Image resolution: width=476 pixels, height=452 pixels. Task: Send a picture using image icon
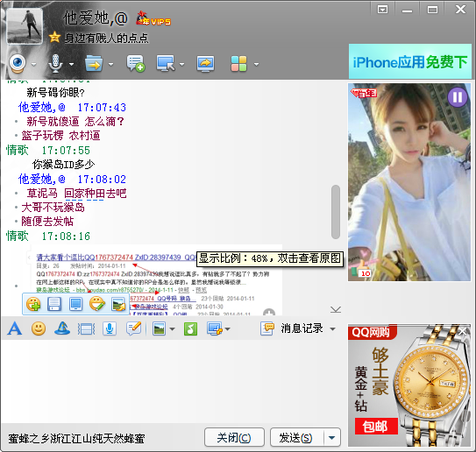tap(159, 328)
